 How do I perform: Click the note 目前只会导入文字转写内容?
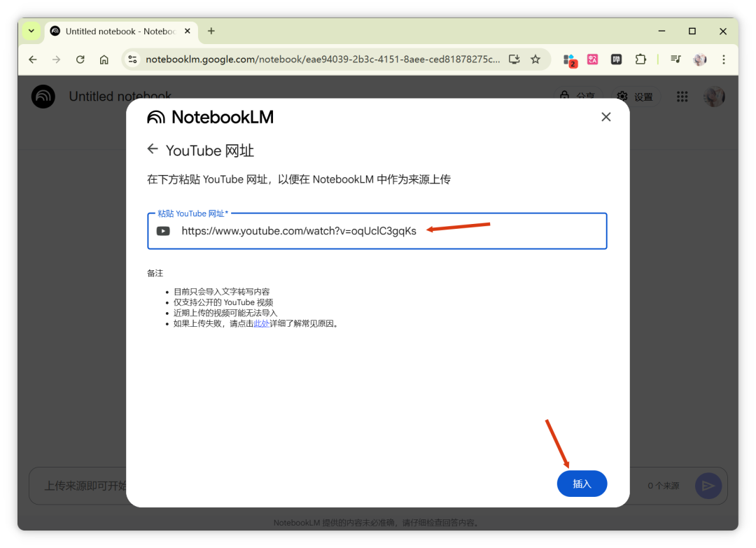pos(222,292)
